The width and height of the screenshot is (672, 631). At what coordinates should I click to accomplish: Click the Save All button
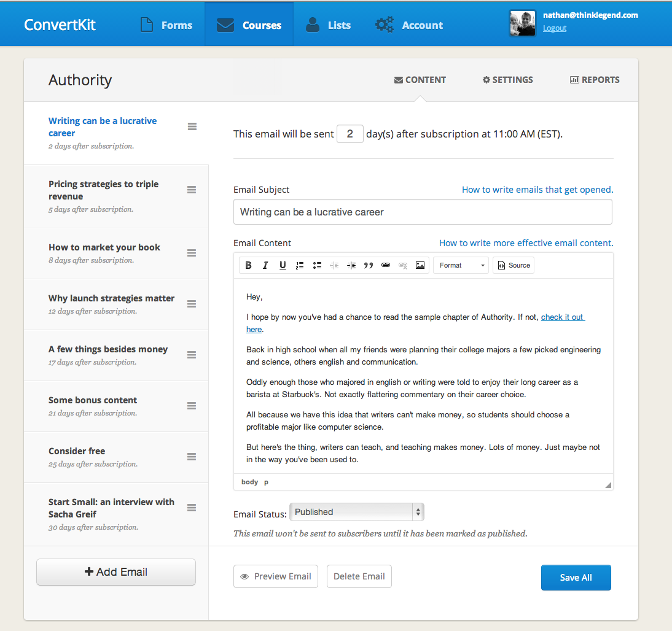(576, 578)
